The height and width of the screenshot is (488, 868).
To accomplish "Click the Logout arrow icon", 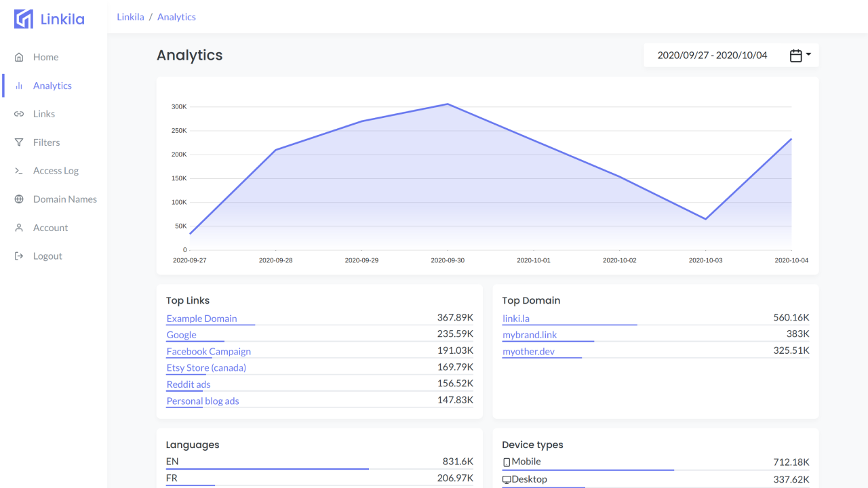I will (19, 257).
